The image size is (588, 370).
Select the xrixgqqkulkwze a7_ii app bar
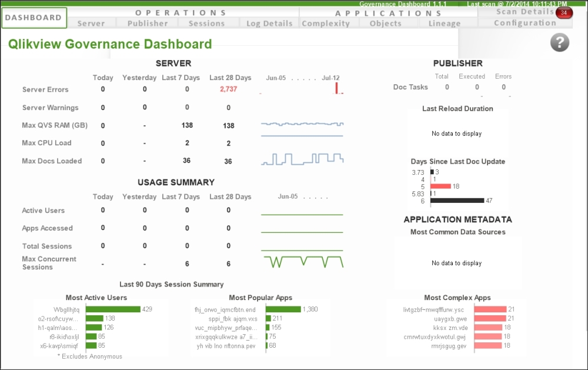[x=267, y=336]
